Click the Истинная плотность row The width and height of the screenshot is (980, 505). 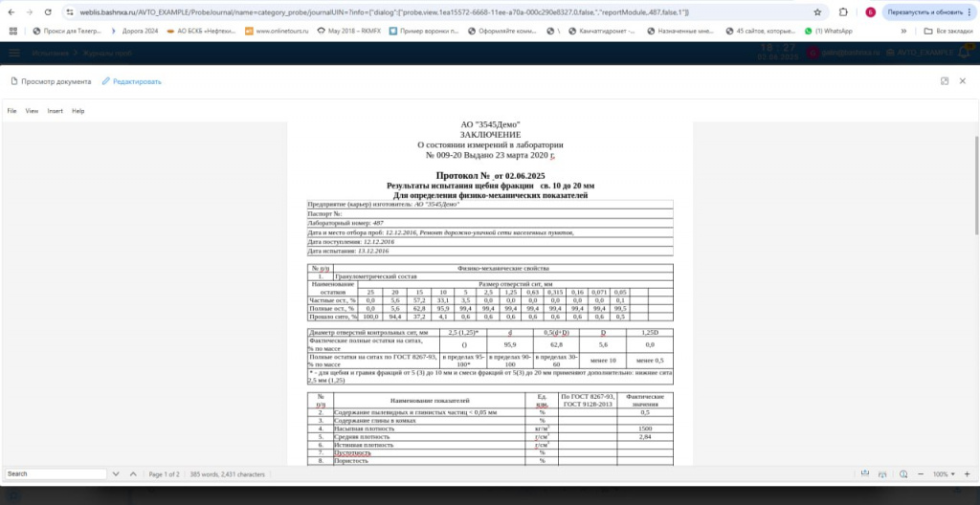pos(490,445)
